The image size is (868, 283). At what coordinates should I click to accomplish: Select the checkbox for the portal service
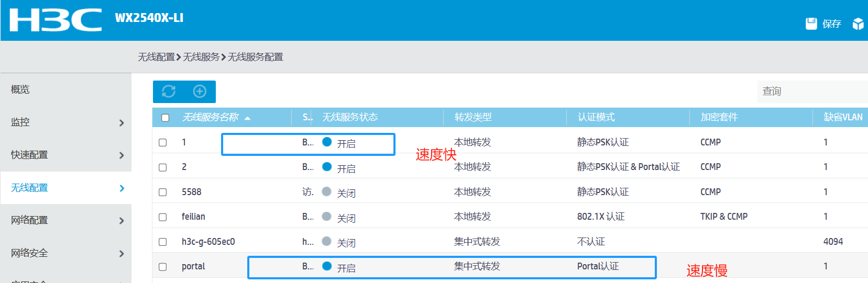(x=163, y=267)
